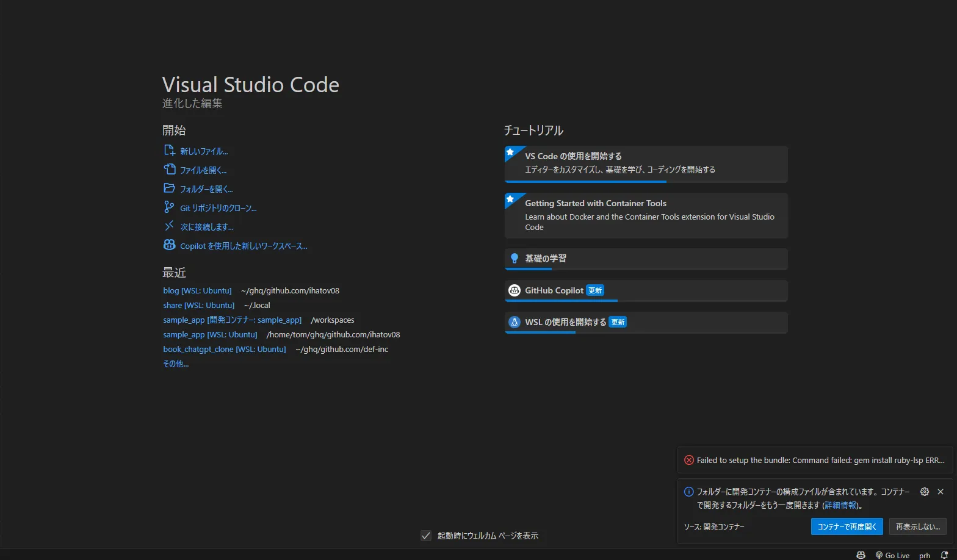957x560 pixels.
Task: Click コンテナーで再度開く button
Action: [x=847, y=526]
